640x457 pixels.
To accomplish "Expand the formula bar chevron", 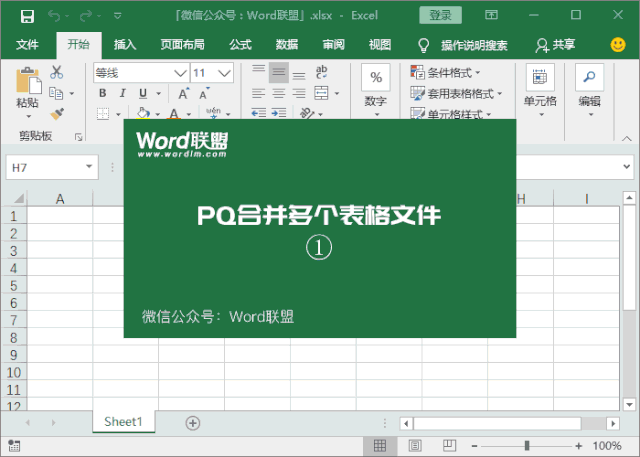I will coord(626,166).
